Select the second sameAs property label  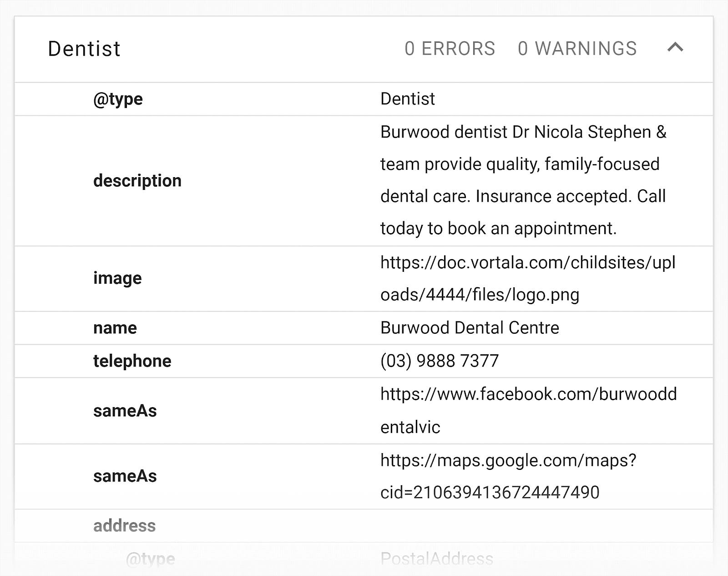click(x=126, y=476)
